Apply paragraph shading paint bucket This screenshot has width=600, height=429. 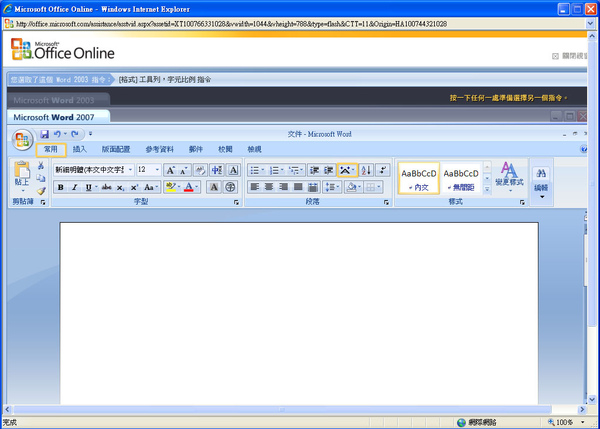coord(351,187)
